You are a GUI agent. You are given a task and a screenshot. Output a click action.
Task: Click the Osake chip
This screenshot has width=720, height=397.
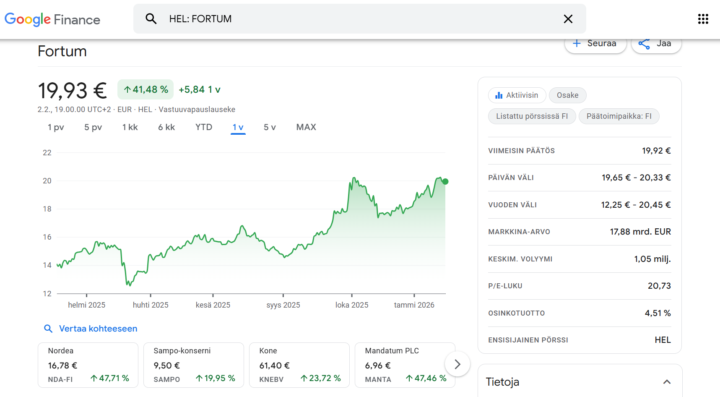568,95
